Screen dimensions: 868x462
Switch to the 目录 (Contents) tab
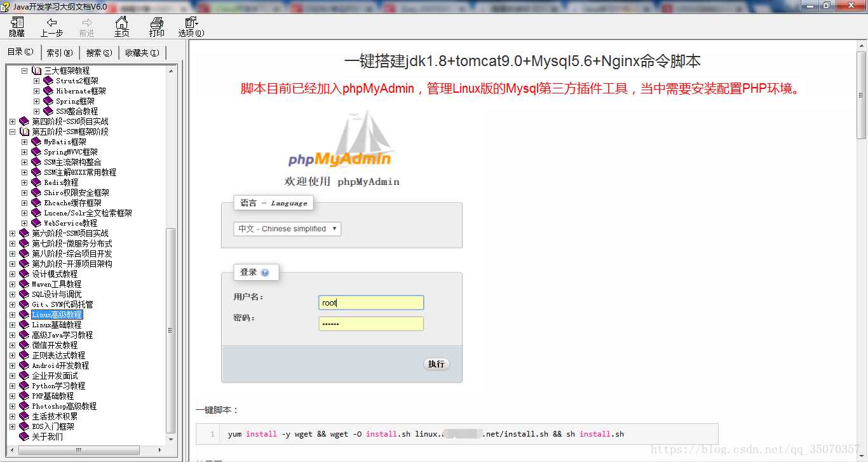(x=20, y=52)
